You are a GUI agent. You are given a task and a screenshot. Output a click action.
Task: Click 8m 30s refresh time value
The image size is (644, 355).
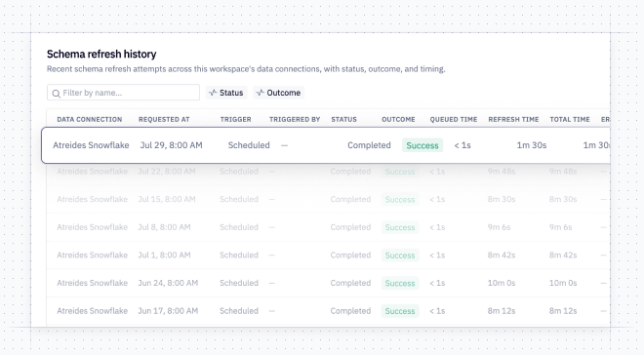coord(502,200)
